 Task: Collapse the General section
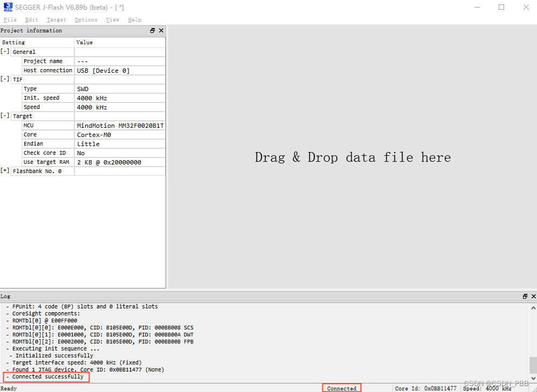(5, 51)
